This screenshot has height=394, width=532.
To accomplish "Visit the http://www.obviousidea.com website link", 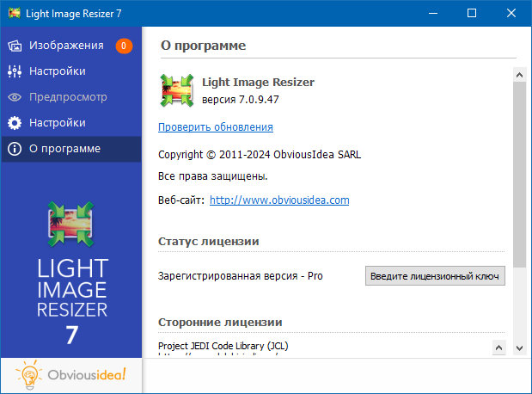I will [x=279, y=200].
